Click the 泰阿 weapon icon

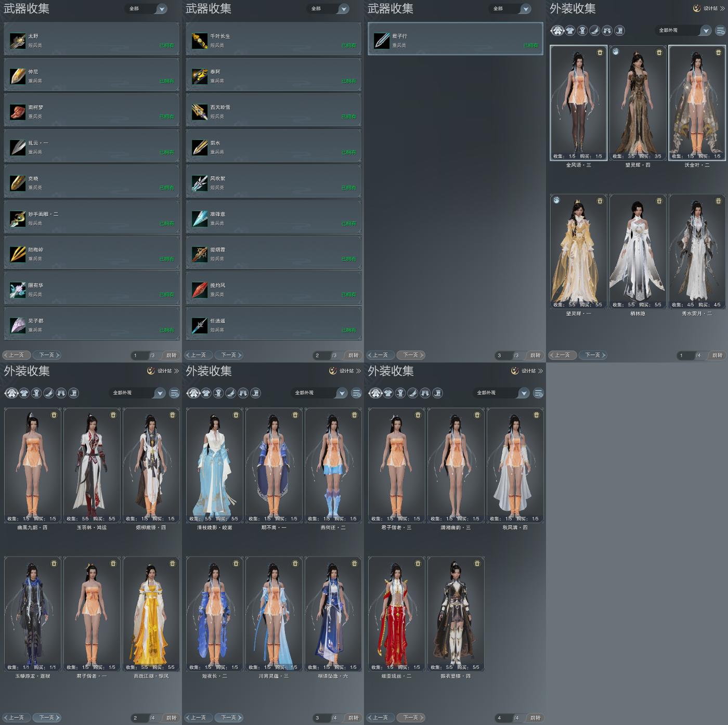click(x=200, y=76)
